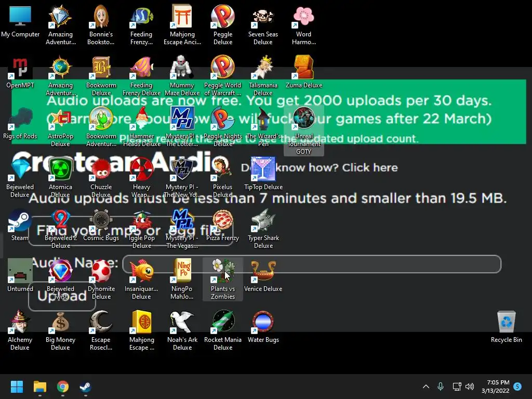Select the Mummy Maze Deluxe shortcut
This screenshot has width=532, height=399.
pyautogui.click(x=182, y=76)
